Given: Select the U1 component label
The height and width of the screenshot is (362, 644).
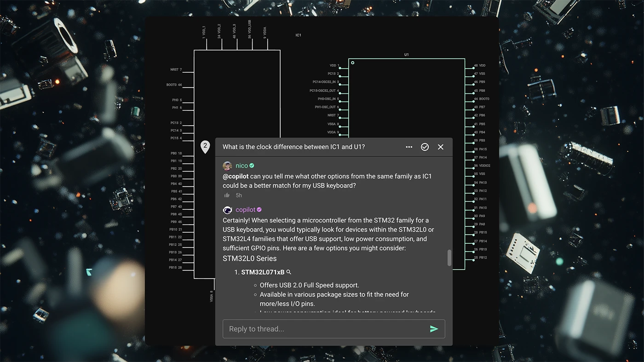Looking at the screenshot, I should tap(406, 54).
